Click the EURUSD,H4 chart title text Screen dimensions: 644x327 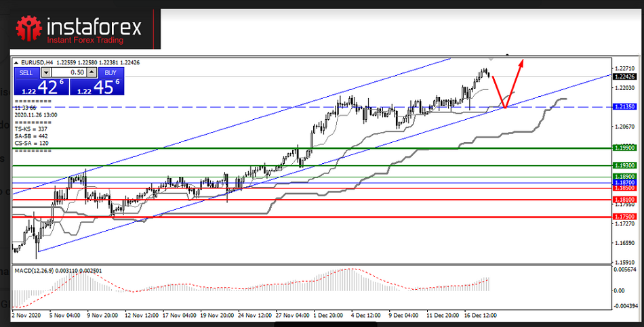pos(37,62)
